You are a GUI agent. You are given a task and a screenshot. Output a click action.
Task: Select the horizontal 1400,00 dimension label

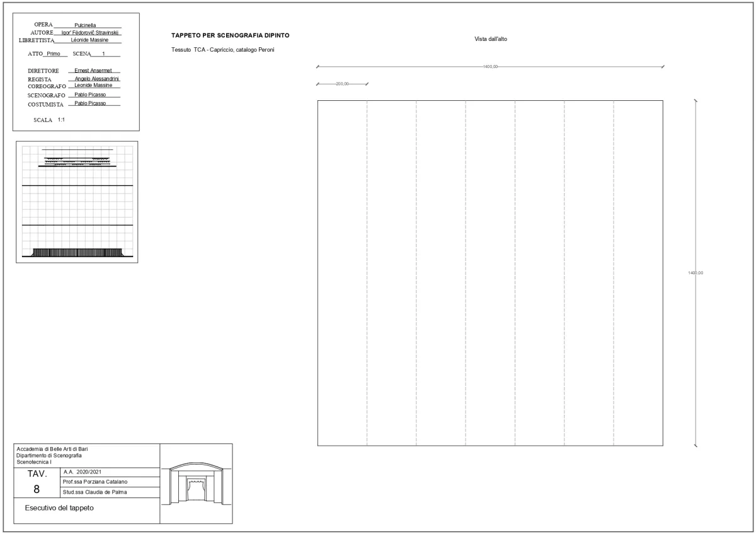(490, 66)
